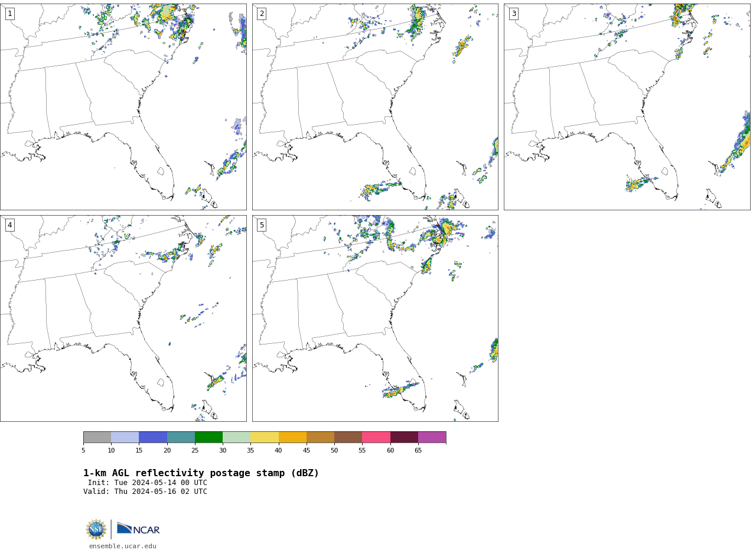756x553 pixels.
Task: Click the panel number label 2
Action: 262,14
